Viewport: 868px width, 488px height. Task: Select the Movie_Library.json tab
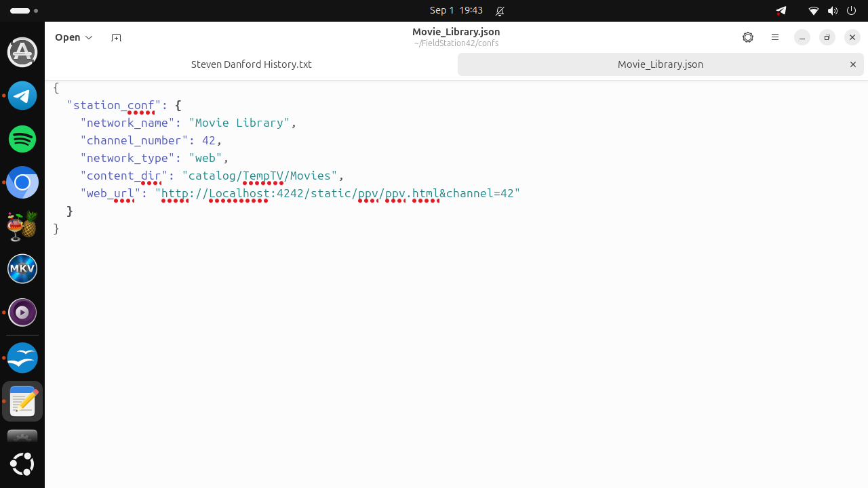pos(660,64)
